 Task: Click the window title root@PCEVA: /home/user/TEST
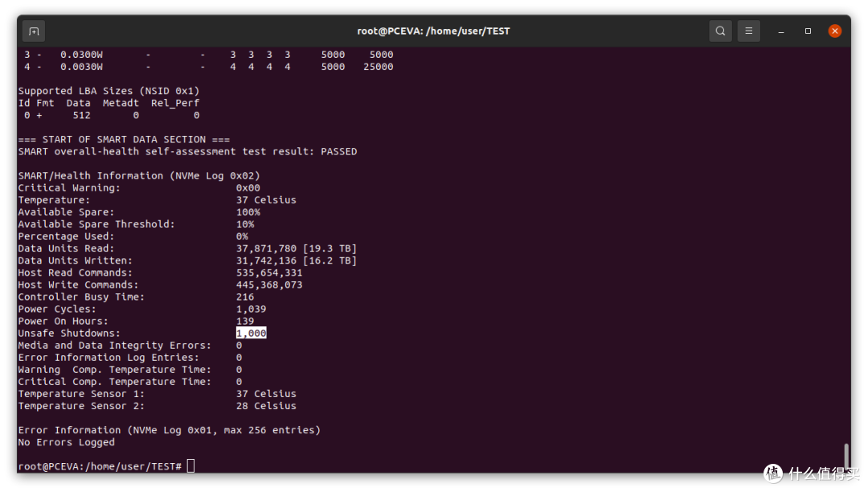pos(433,31)
